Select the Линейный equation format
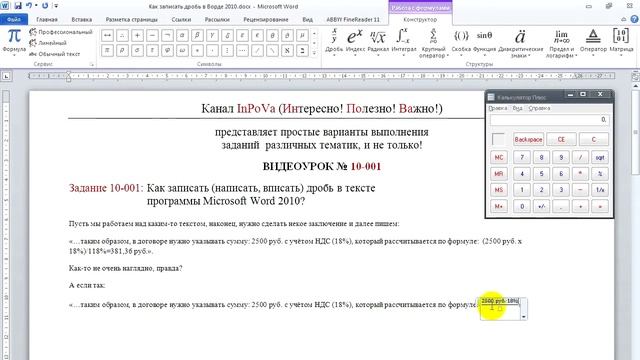 point(48,43)
